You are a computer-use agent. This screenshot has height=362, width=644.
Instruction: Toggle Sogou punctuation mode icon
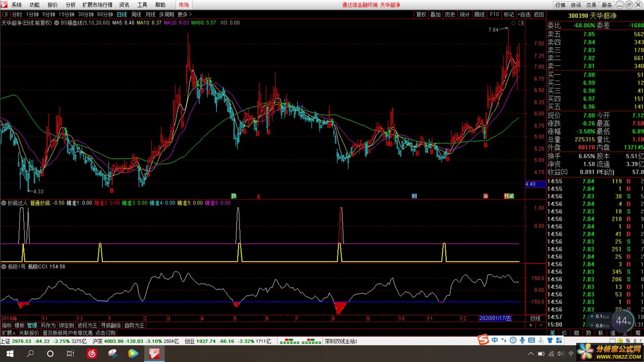pyautogui.click(x=504, y=340)
